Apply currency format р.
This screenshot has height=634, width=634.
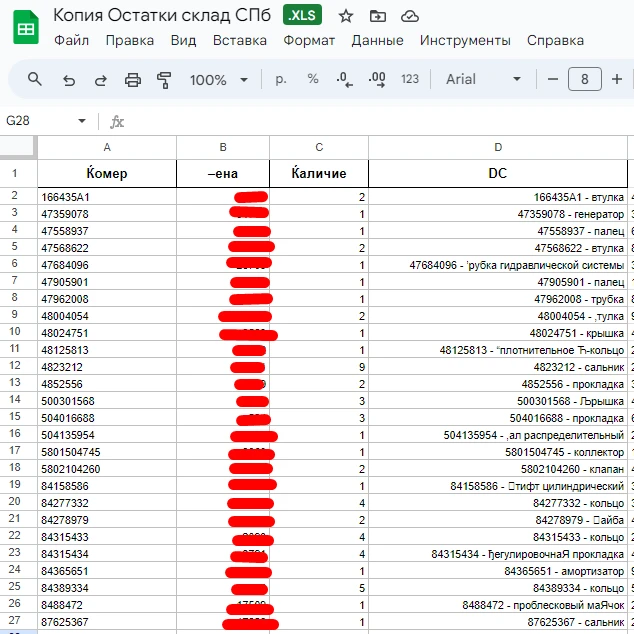pos(281,79)
